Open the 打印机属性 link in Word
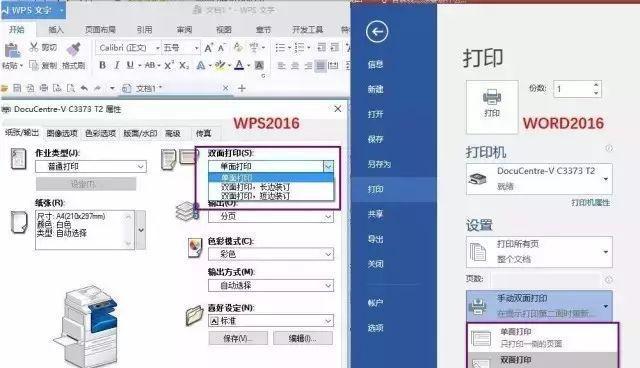The height and width of the screenshot is (368, 640). [590, 203]
